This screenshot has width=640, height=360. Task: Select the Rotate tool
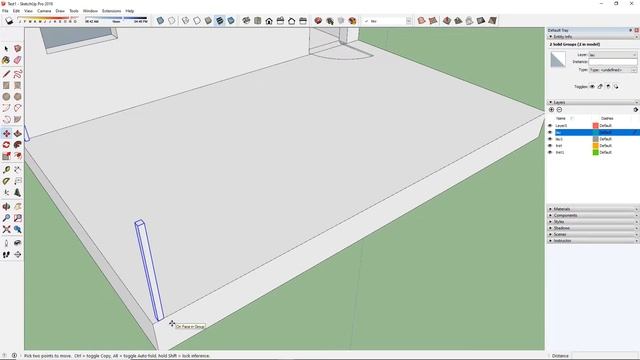pyautogui.click(x=6, y=145)
